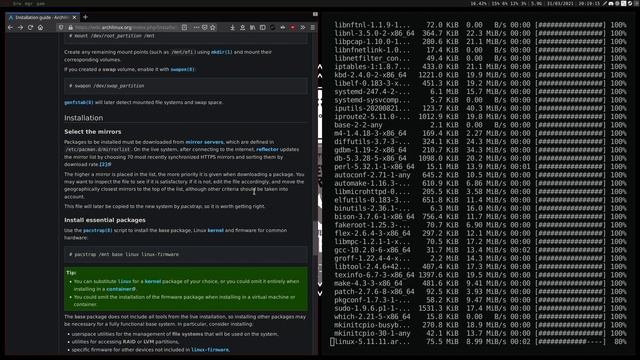Image resolution: width=640 pixels, height=360 pixels.
Task: Click the pacstrap /mnt base linux code block
Action: 186,254
